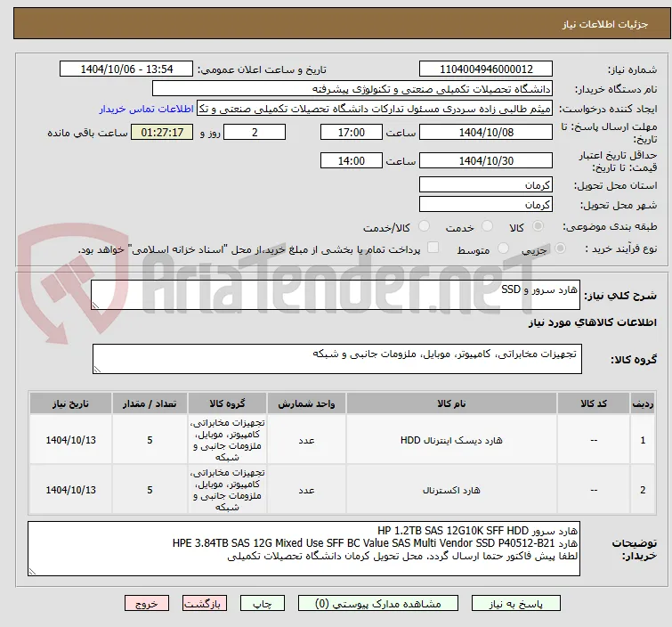The height and width of the screenshot is (627, 672).
Task: Click the 'خروج' exit button
Action: click(x=147, y=604)
